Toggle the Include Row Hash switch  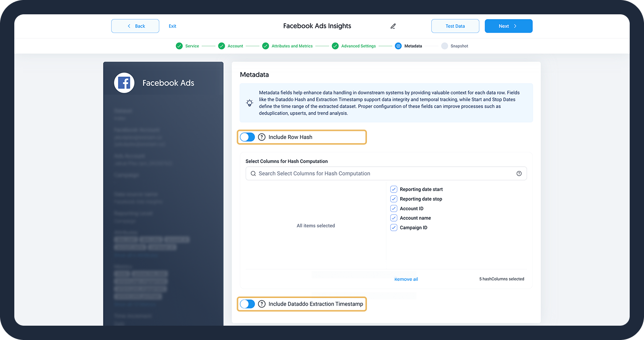point(247,137)
